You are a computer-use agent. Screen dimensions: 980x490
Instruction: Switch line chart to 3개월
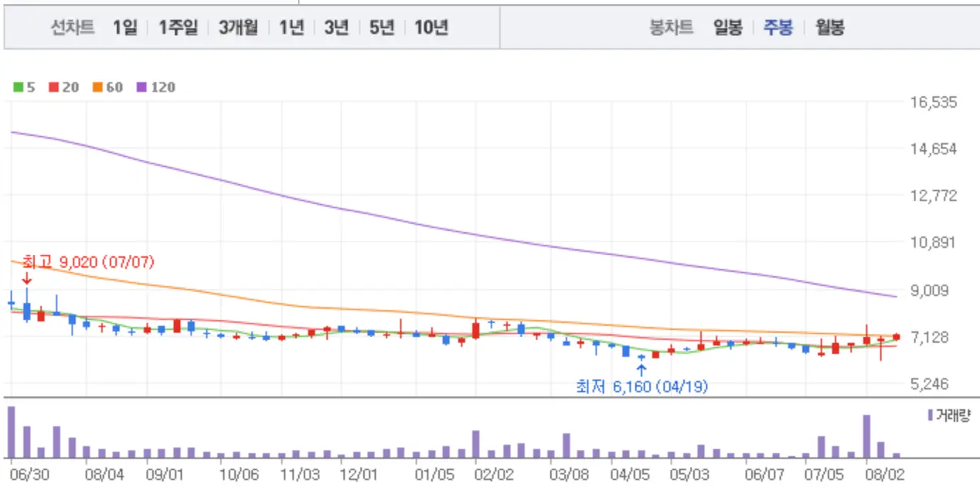point(238,28)
